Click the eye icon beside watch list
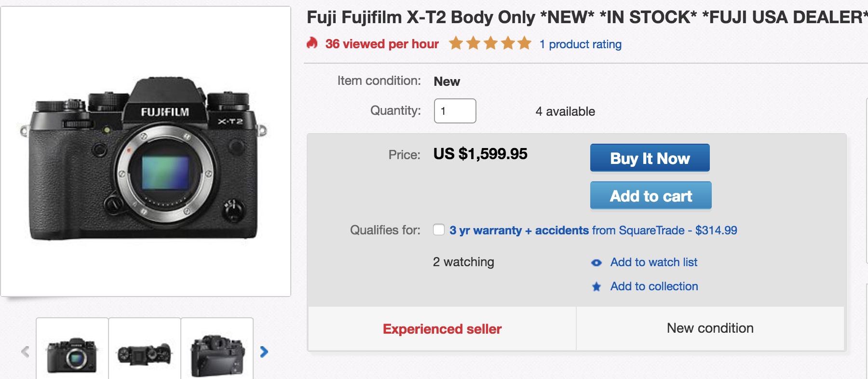 tap(597, 263)
